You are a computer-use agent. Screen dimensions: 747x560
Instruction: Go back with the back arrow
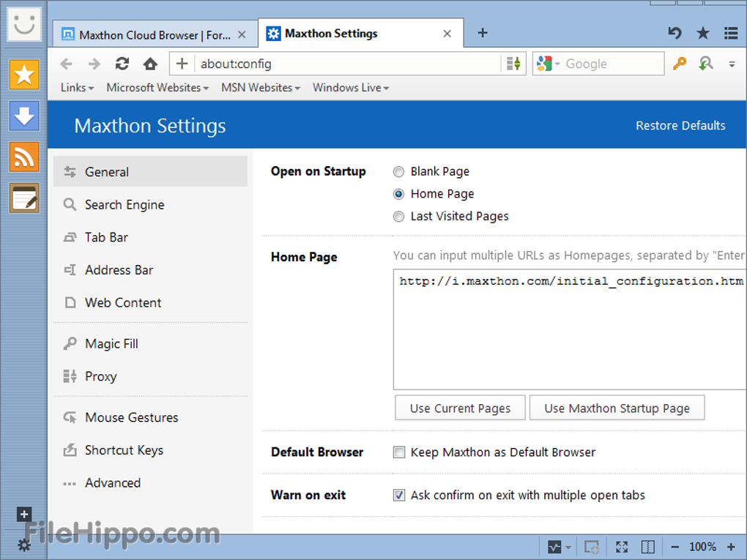(x=67, y=64)
